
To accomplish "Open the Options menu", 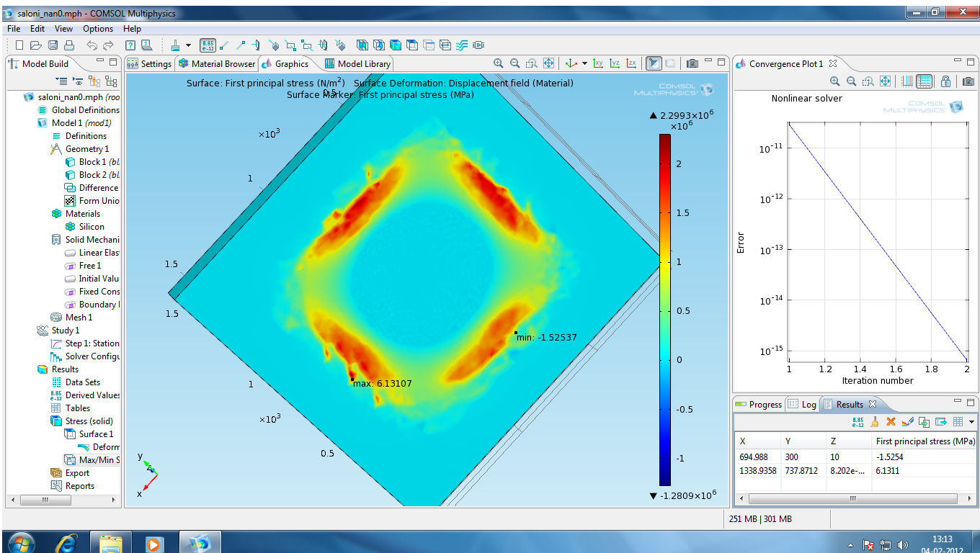I will [x=98, y=29].
